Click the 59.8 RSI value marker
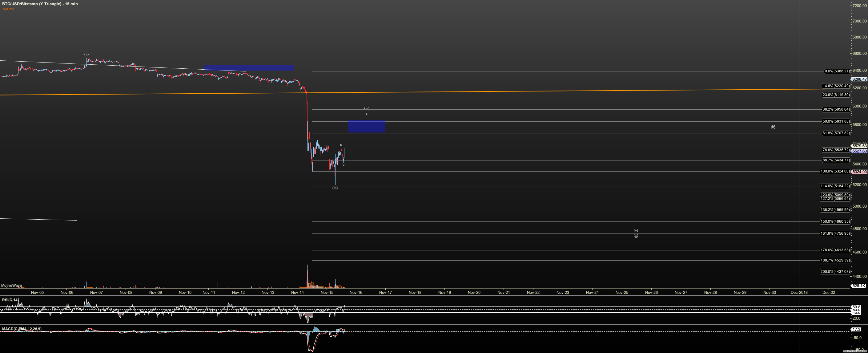 click(856, 307)
